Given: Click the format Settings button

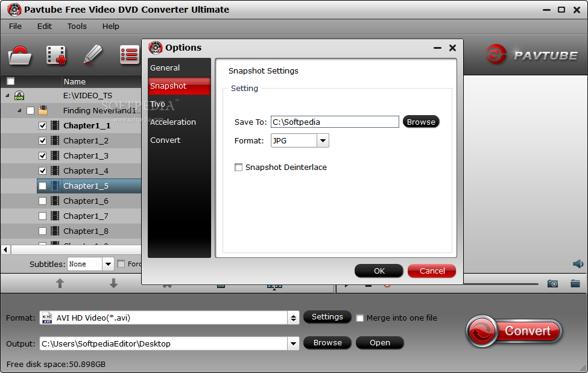Looking at the screenshot, I should pos(327,317).
